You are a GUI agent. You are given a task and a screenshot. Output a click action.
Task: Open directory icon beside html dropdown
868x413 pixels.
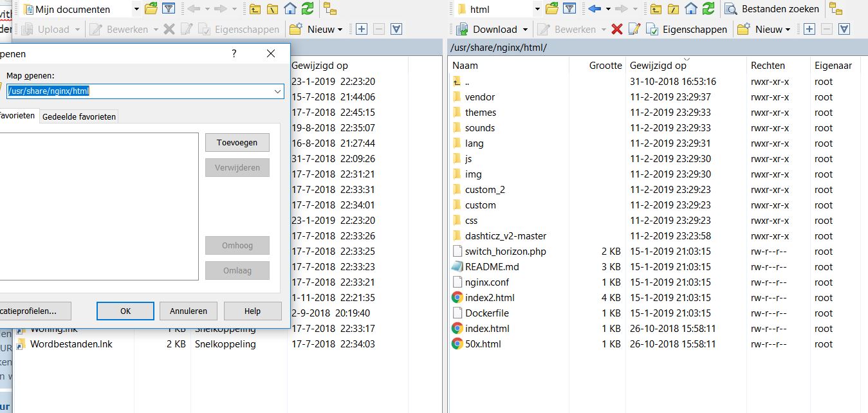click(x=552, y=8)
